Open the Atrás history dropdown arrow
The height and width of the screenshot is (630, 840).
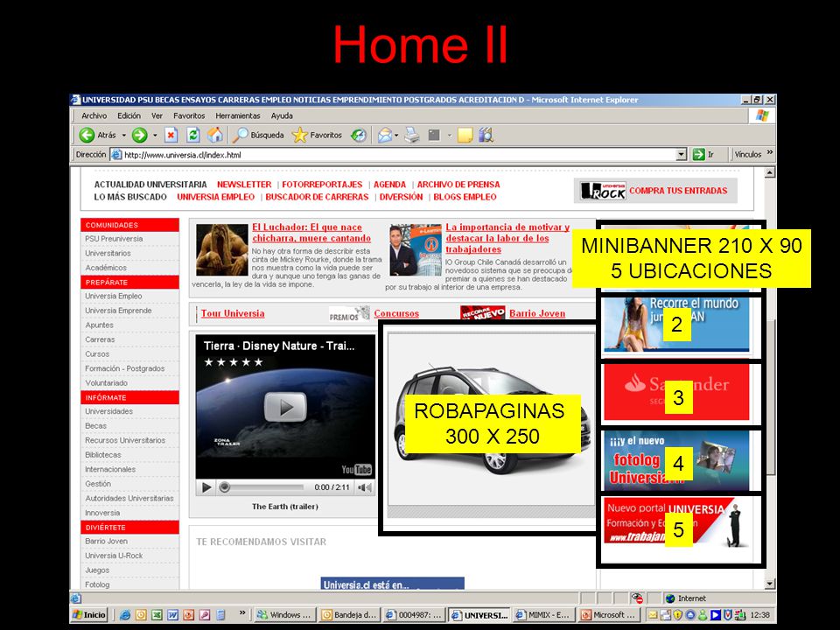coord(123,135)
